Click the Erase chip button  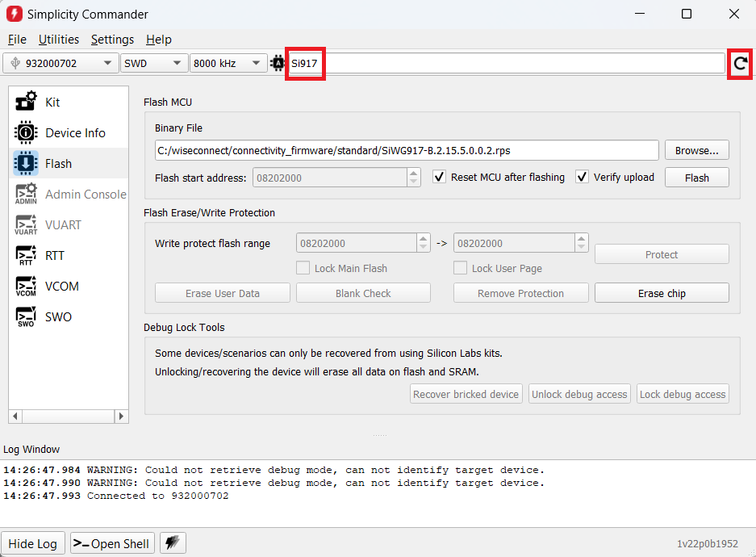(x=661, y=293)
